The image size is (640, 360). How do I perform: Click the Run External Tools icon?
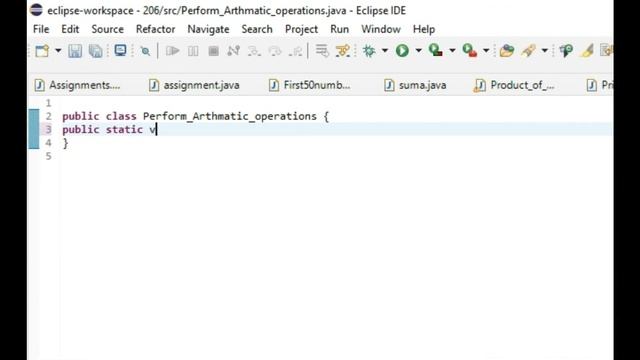coord(470,51)
